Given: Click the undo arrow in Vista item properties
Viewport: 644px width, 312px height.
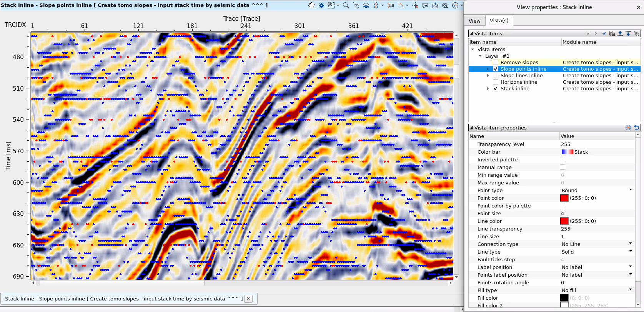Looking at the screenshot, I should click(x=636, y=128).
